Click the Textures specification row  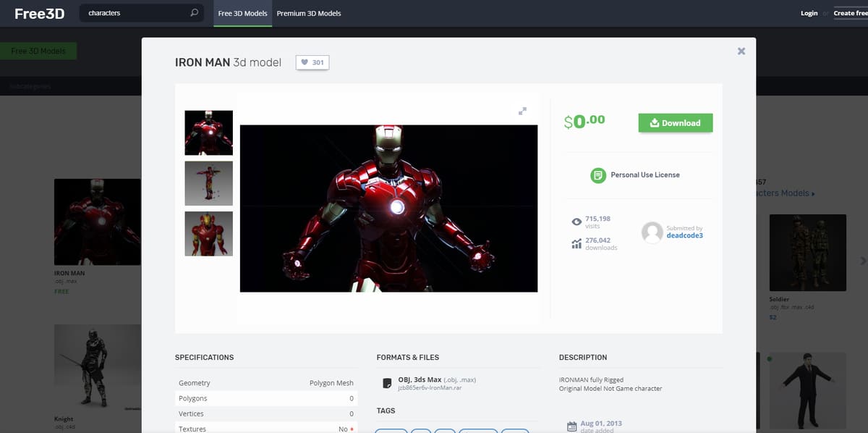click(266, 429)
